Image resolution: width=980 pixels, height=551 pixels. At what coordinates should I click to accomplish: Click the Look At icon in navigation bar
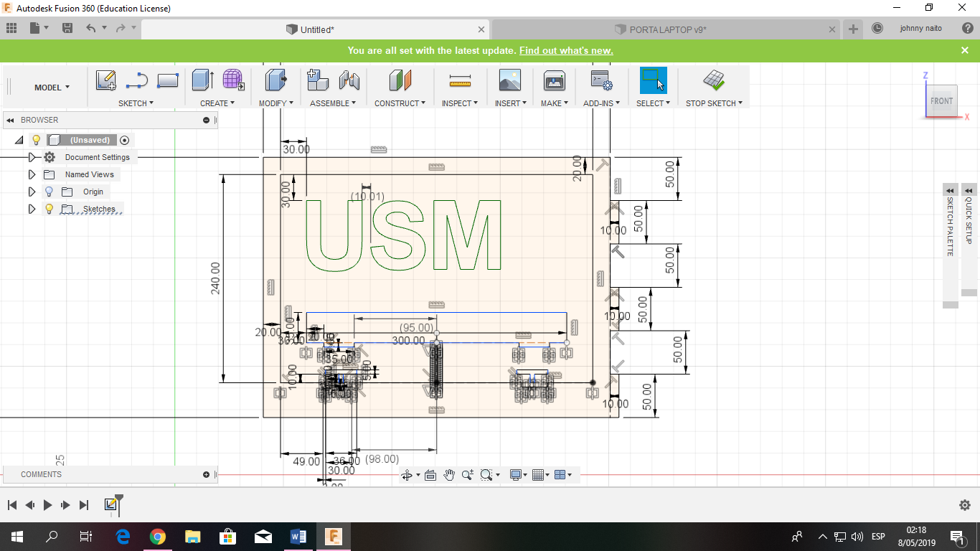pos(430,475)
